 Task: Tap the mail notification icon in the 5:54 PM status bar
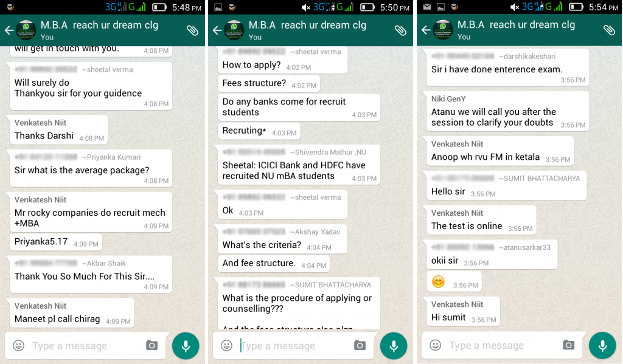coord(427,7)
